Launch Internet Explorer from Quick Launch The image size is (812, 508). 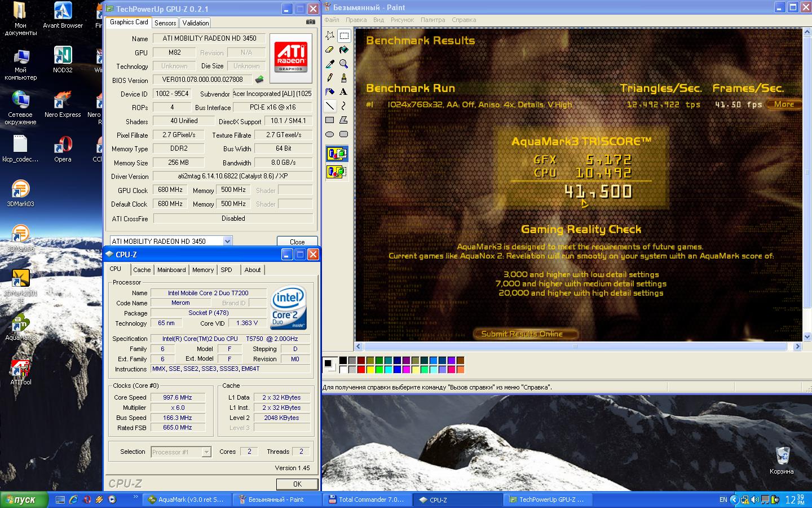73,500
